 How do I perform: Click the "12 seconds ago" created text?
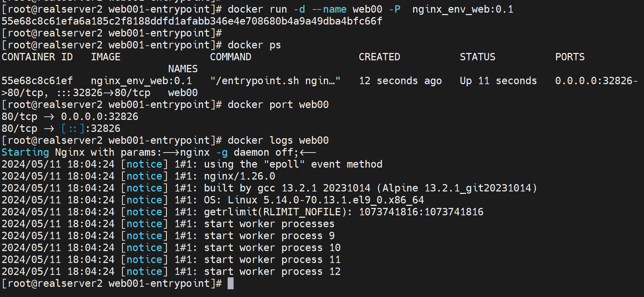click(x=400, y=81)
